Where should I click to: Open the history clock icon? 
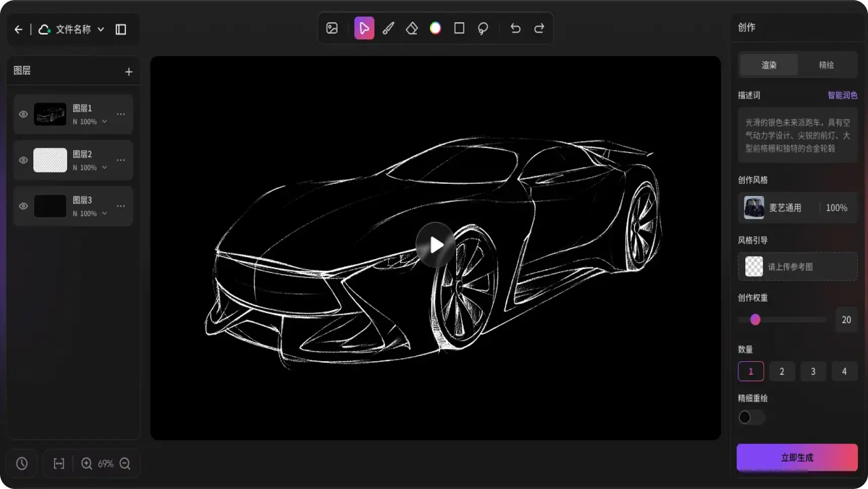22,463
